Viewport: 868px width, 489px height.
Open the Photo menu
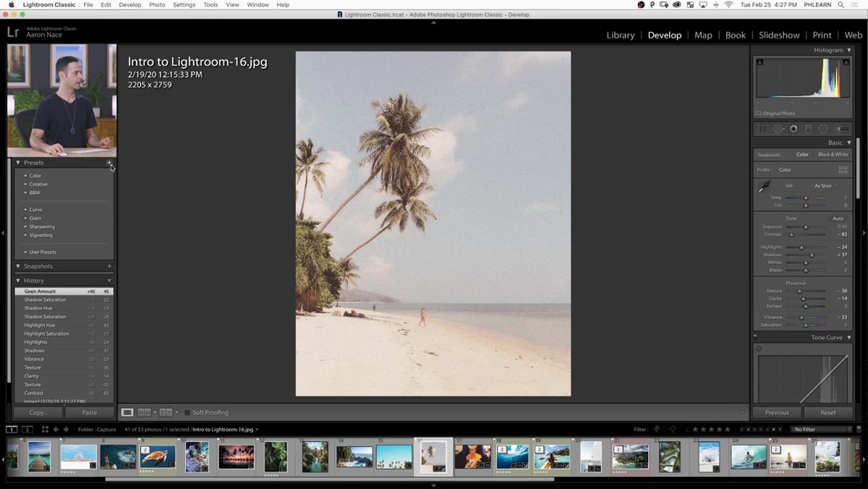pyautogui.click(x=157, y=4)
